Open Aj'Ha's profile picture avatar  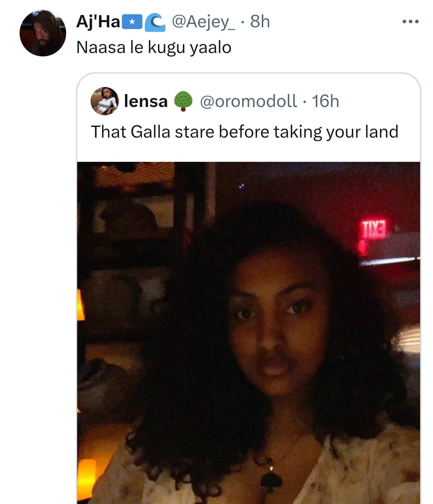pyautogui.click(x=43, y=33)
